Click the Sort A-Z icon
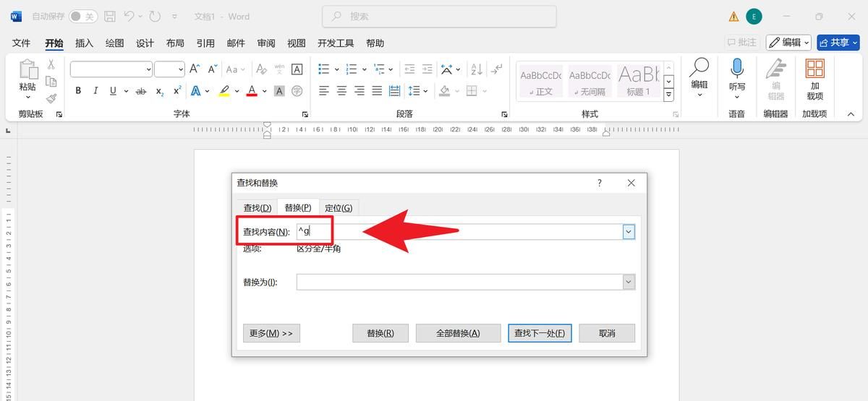The width and height of the screenshot is (868, 401). tap(477, 69)
